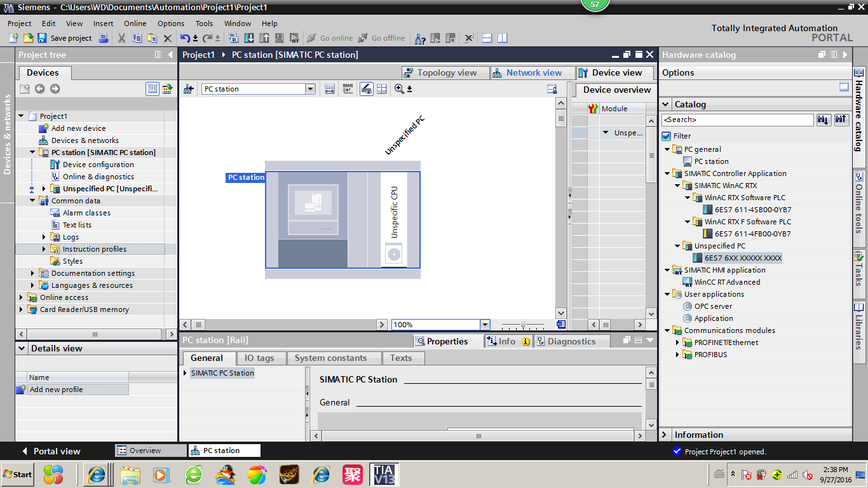Switch to the Topology view tab

(x=446, y=73)
